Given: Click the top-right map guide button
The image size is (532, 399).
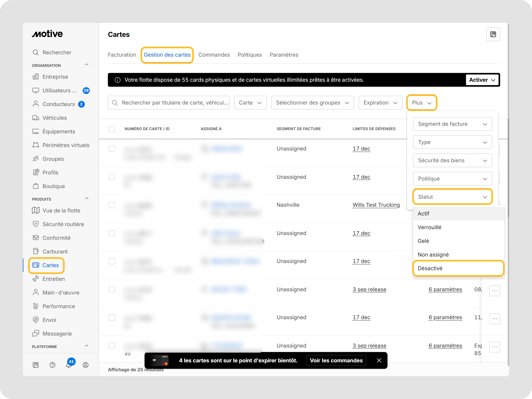Looking at the screenshot, I should coord(493,34).
